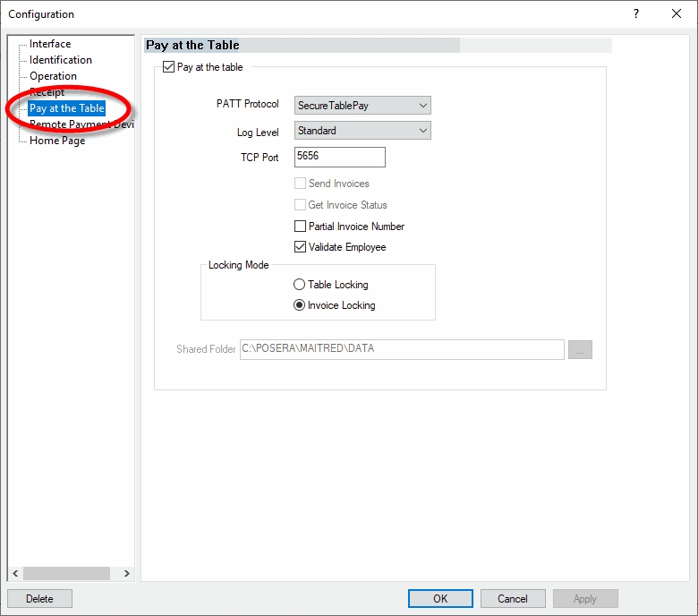Select Identification in the tree

pos(60,60)
